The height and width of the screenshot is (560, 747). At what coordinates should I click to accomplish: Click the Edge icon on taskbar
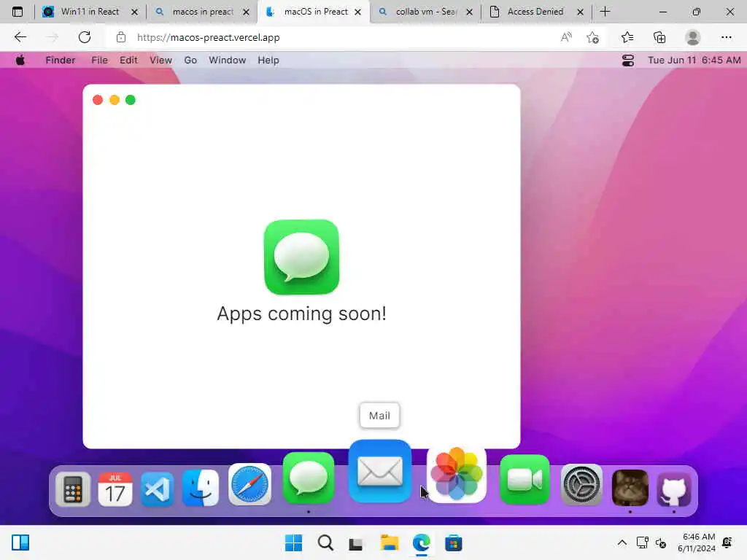point(422,542)
